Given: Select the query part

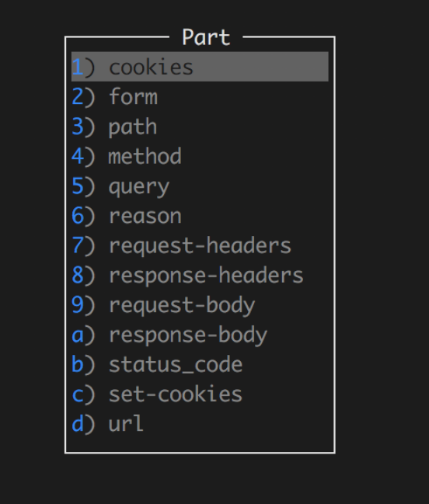Looking at the screenshot, I should [x=200, y=186].
